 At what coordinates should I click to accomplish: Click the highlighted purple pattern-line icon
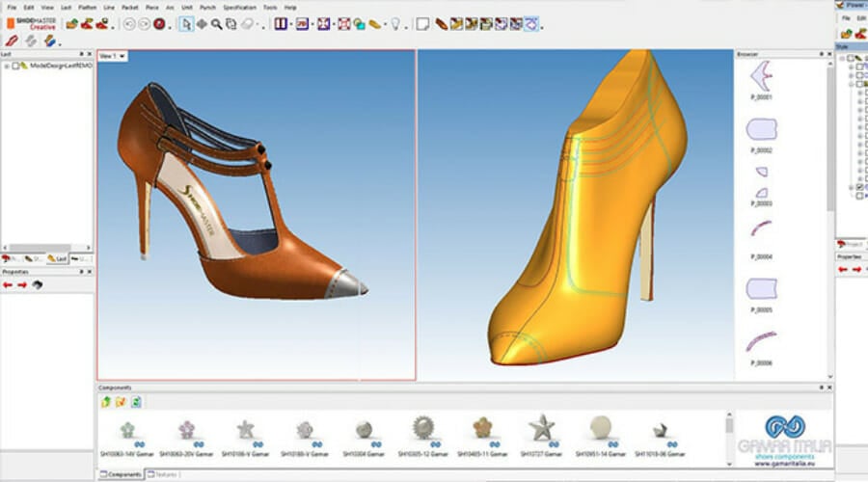pos(530,24)
